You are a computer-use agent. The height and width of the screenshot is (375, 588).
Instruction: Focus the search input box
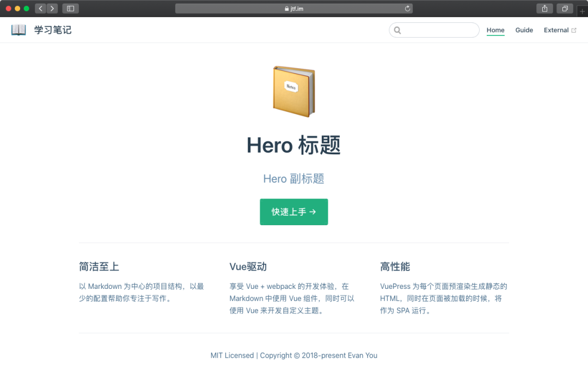pyautogui.click(x=434, y=30)
